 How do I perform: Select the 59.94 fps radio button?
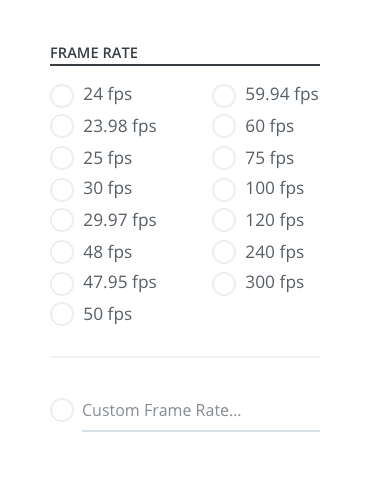224,96
